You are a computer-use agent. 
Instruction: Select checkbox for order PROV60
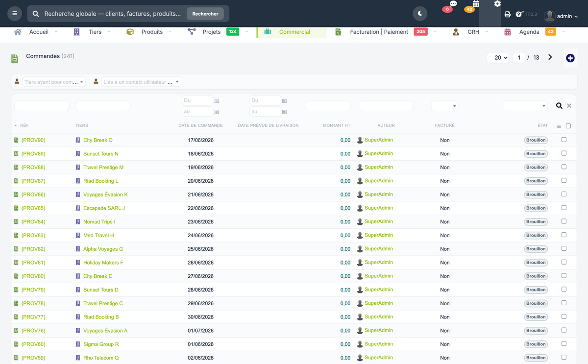click(x=564, y=343)
